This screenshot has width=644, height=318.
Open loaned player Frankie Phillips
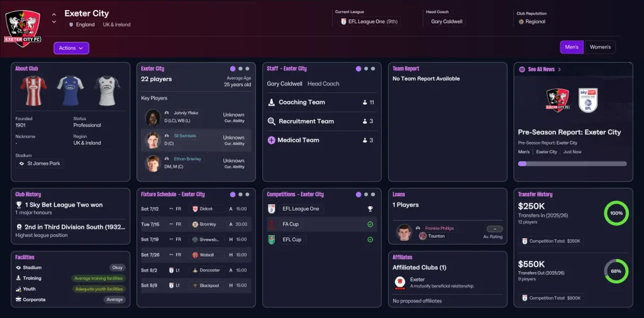440,229
